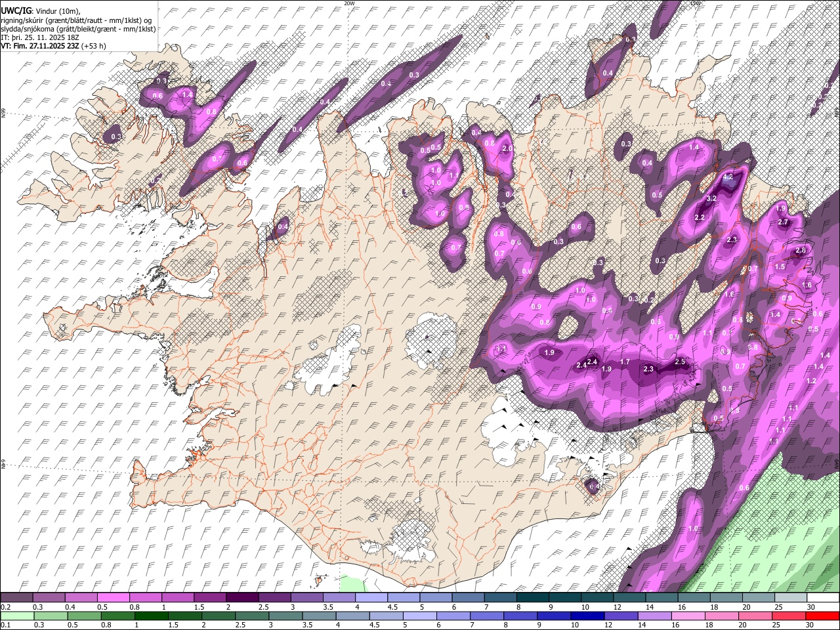Select the dark teal 8 swatch in the upper legend row

pos(532,597)
